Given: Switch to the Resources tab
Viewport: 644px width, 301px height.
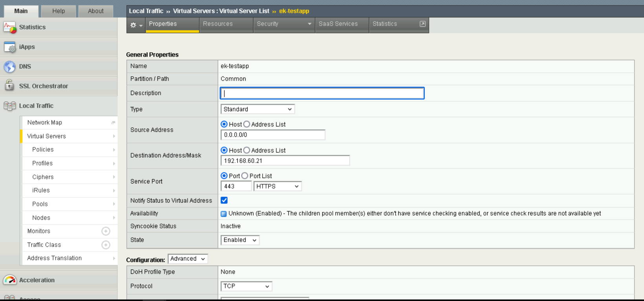Looking at the screenshot, I should tap(218, 24).
